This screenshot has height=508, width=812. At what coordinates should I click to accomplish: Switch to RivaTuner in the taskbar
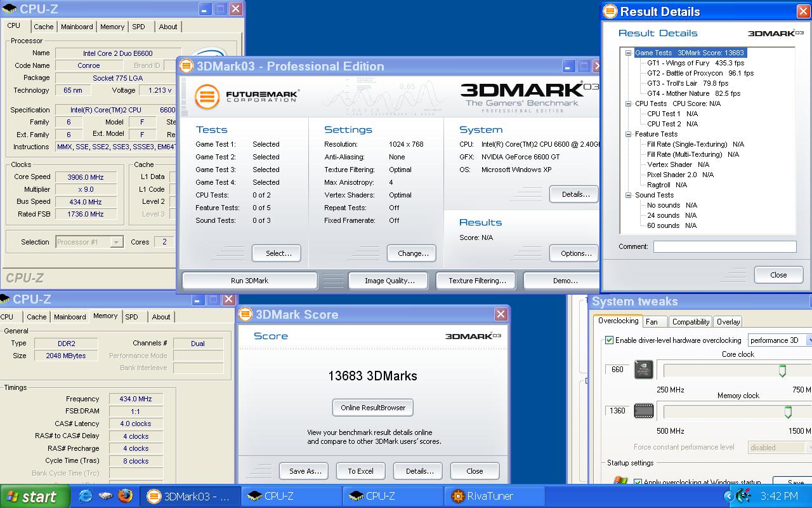coord(495,496)
